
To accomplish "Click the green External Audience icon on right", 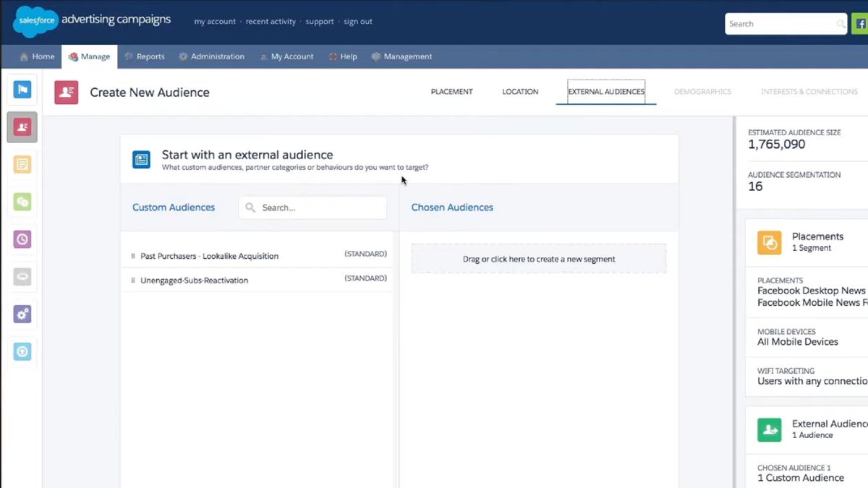I will (769, 429).
